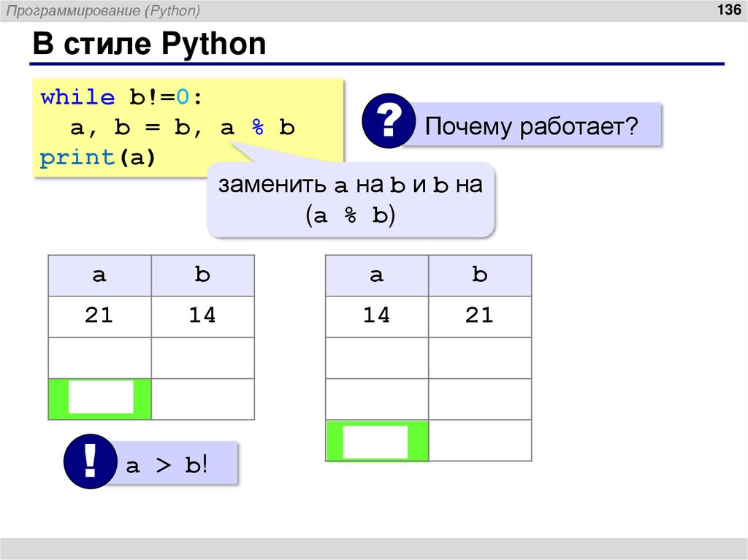Click the 'a' column header of left table

pyautogui.click(x=99, y=275)
